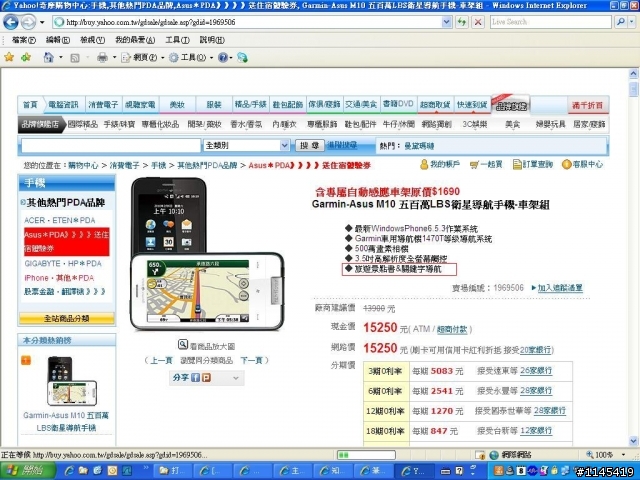Open the 快速到貨 tab

(x=472, y=105)
